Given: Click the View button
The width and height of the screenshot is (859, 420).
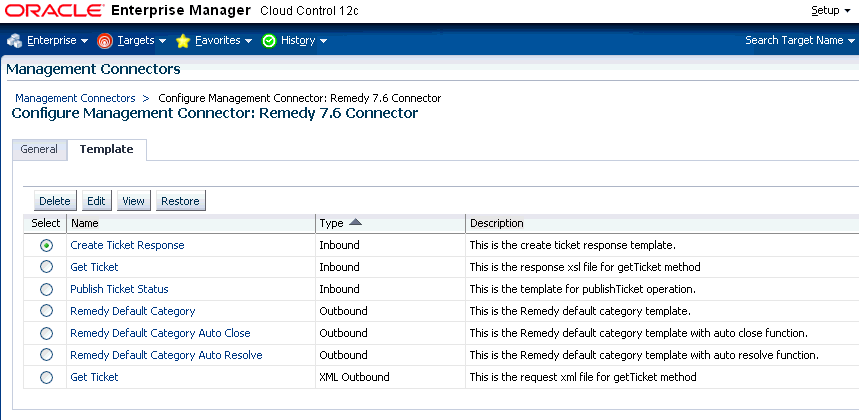Looking at the screenshot, I should coord(134,201).
